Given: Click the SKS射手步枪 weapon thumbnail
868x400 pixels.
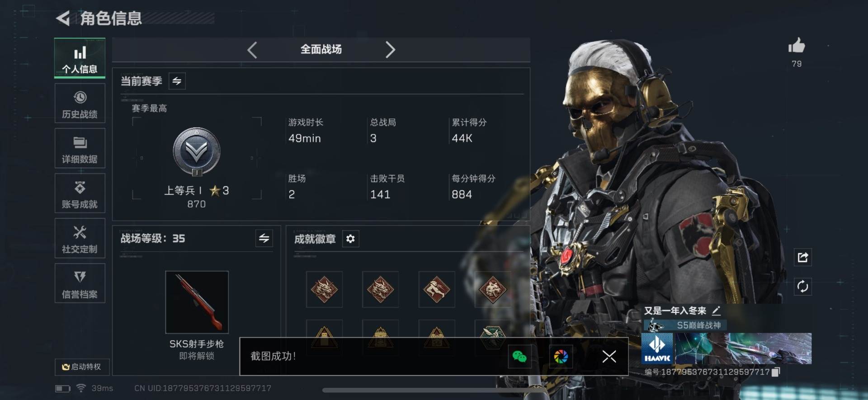Looking at the screenshot, I should tap(197, 302).
